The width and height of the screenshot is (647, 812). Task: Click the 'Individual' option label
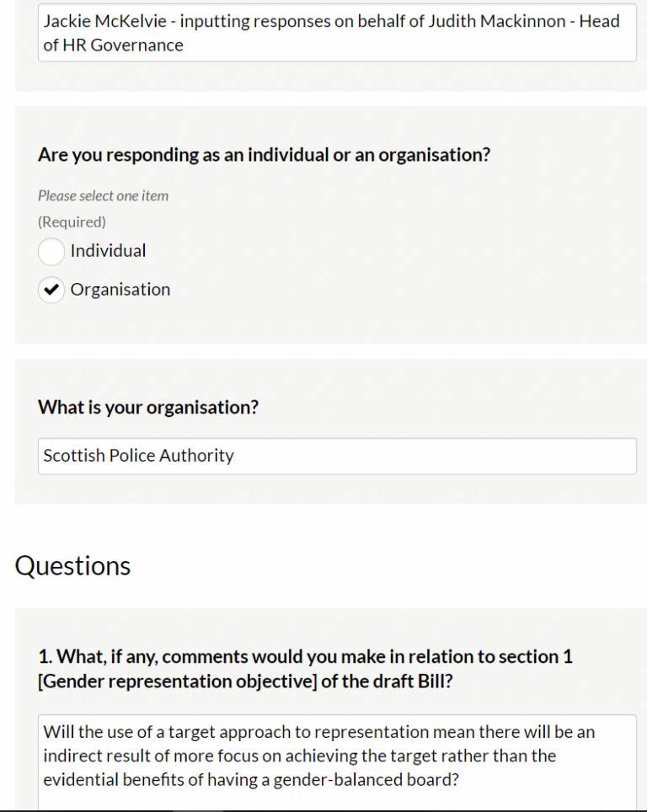click(x=108, y=251)
